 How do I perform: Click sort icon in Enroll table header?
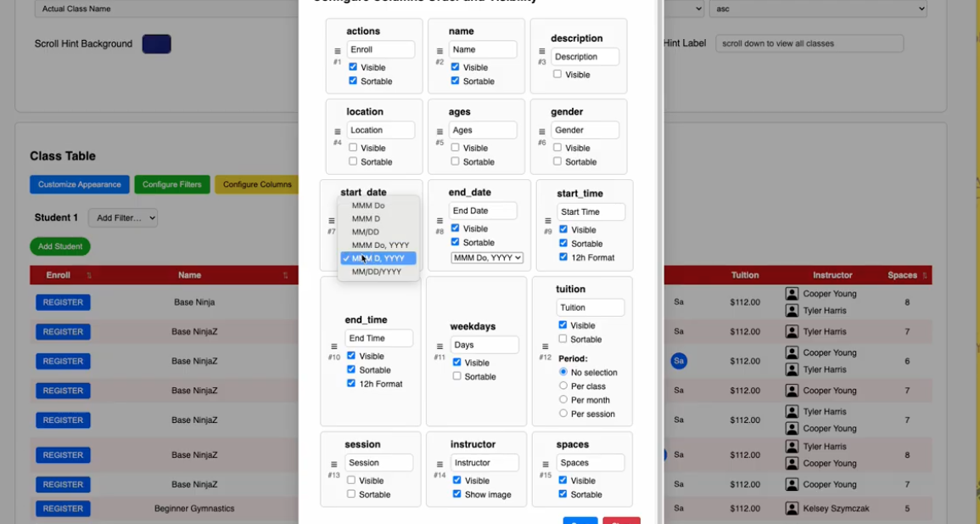click(x=89, y=276)
